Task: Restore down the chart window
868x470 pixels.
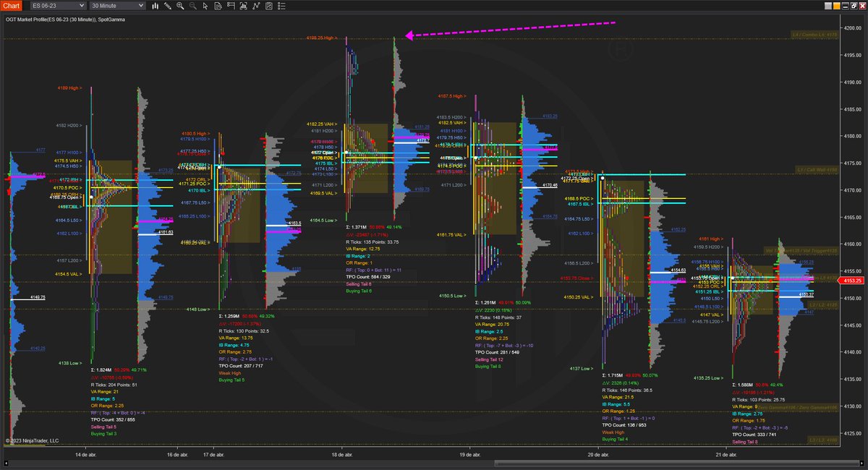Action: [x=854, y=6]
